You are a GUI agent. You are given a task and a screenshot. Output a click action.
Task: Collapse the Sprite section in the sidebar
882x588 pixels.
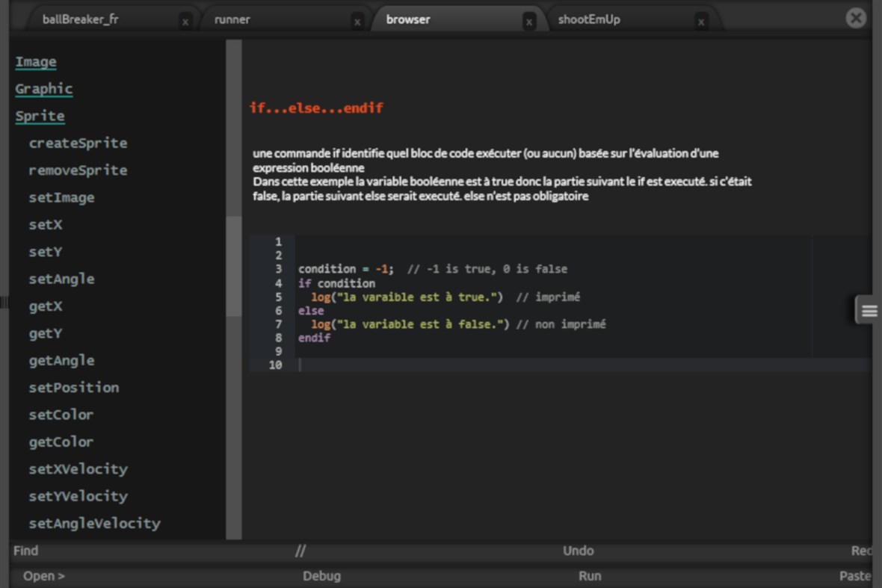pyautogui.click(x=40, y=116)
